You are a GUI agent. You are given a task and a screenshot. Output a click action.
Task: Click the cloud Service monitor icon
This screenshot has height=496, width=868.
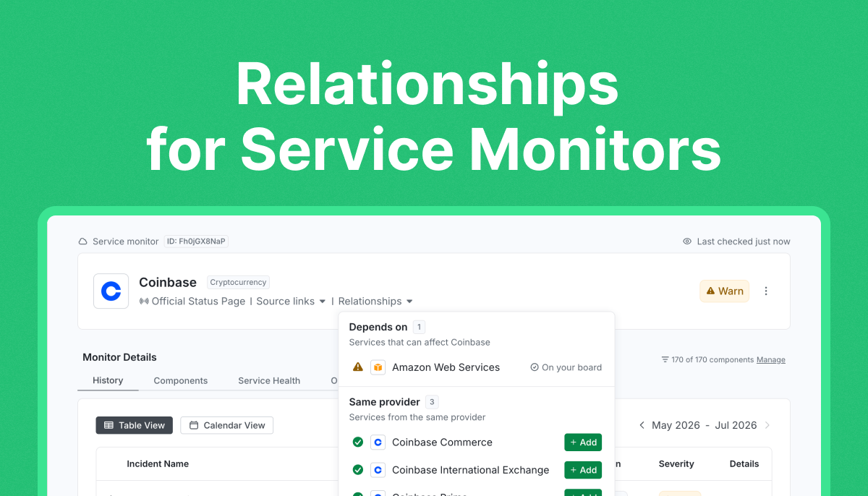83,241
